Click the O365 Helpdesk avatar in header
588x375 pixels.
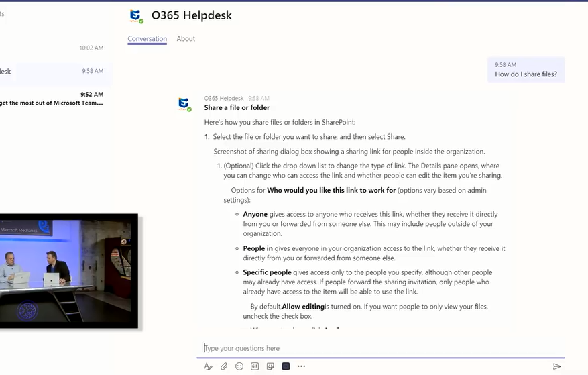click(x=137, y=16)
